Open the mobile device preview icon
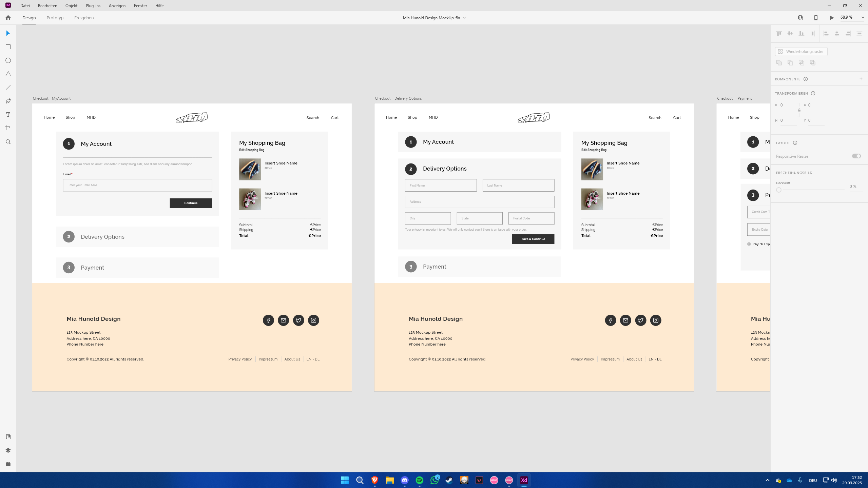Screen dimensions: 868x488 (816, 18)
